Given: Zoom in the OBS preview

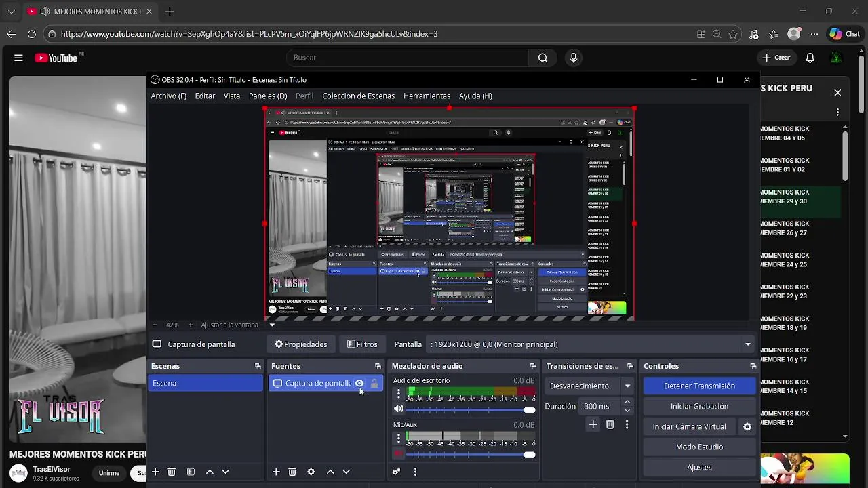Looking at the screenshot, I should (191, 325).
